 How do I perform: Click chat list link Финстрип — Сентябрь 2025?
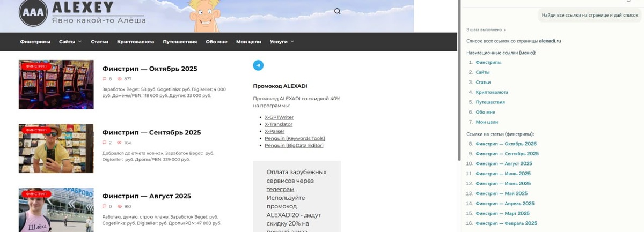tap(507, 154)
